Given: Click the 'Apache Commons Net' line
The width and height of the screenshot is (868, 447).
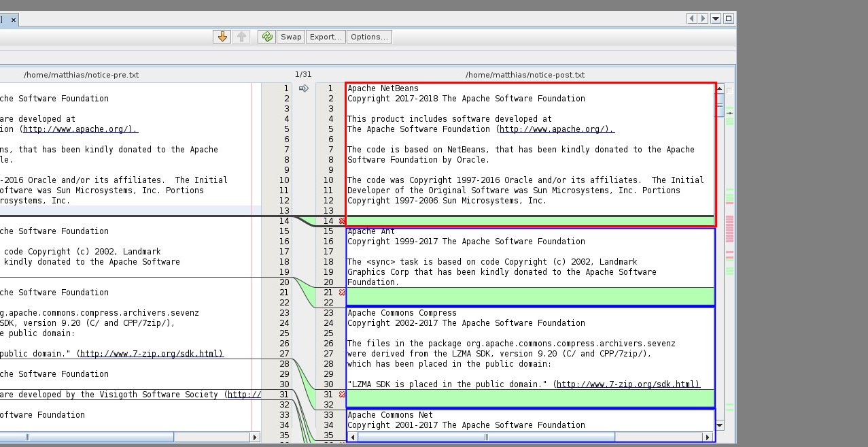Looking at the screenshot, I should click(x=390, y=415).
